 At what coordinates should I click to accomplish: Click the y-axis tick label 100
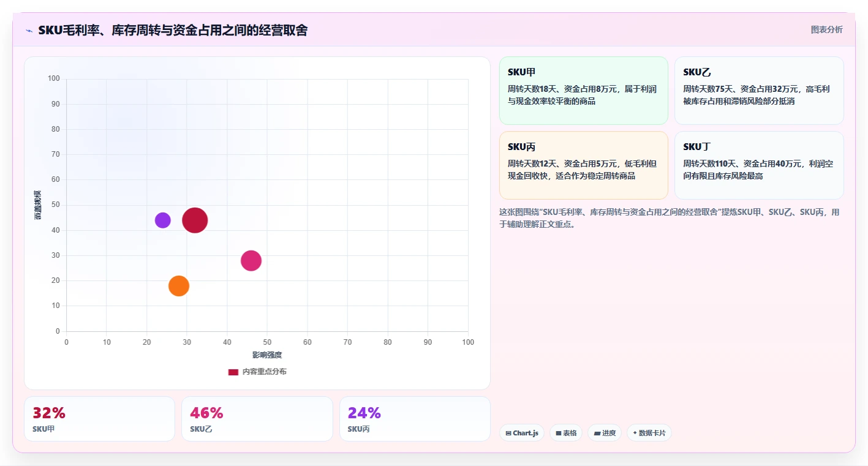pyautogui.click(x=54, y=78)
